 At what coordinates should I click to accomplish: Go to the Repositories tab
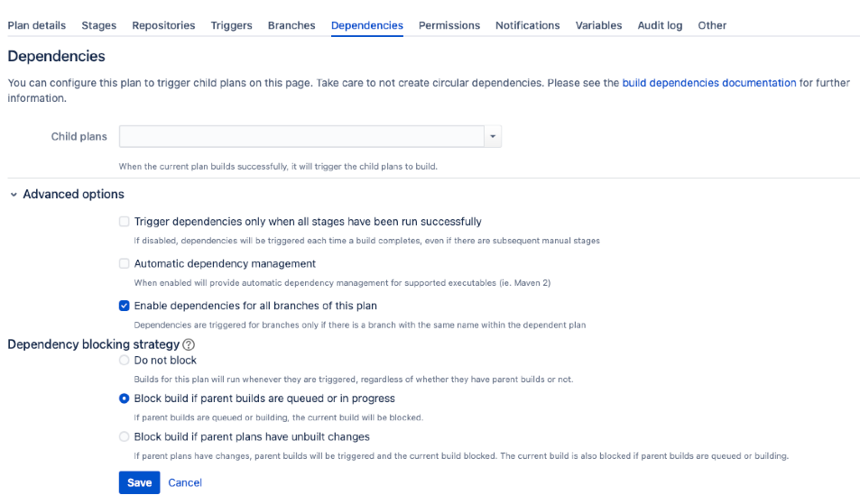tap(163, 25)
